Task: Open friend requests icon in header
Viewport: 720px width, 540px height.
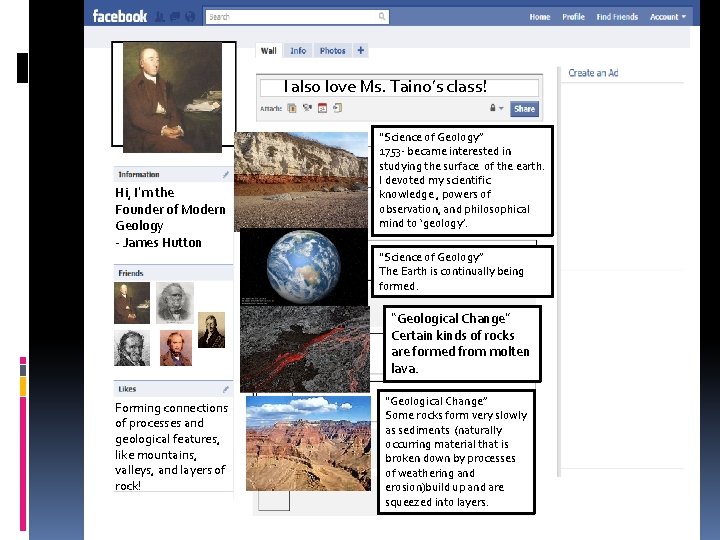Action: (159, 17)
